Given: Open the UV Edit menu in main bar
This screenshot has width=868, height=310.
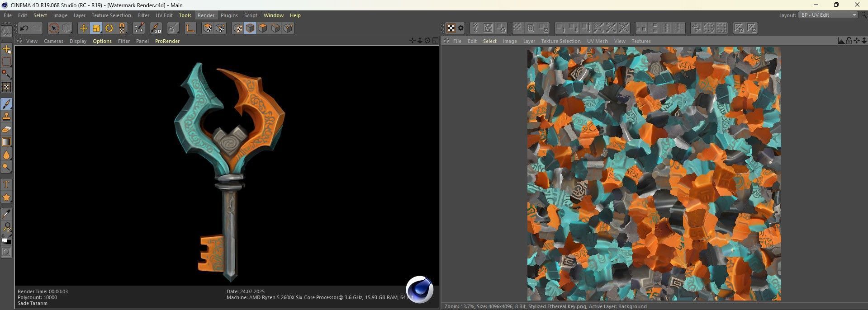Looking at the screenshot, I should pos(164,15).
